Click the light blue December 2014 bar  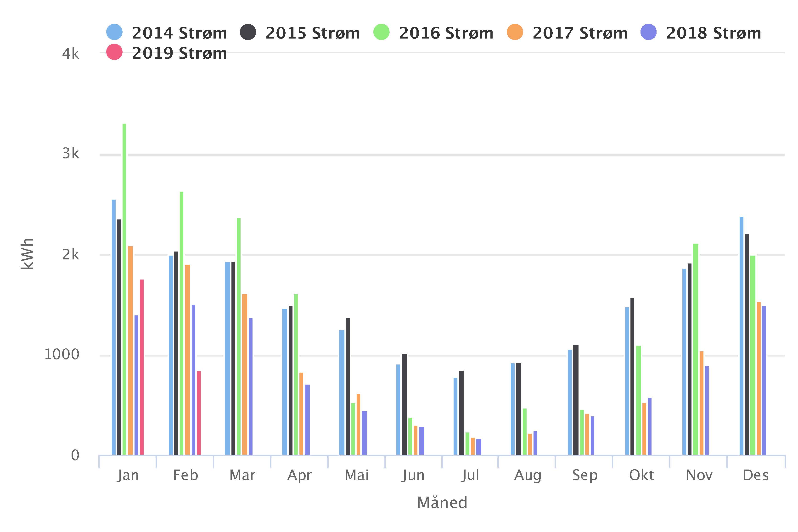pos(742,336)
